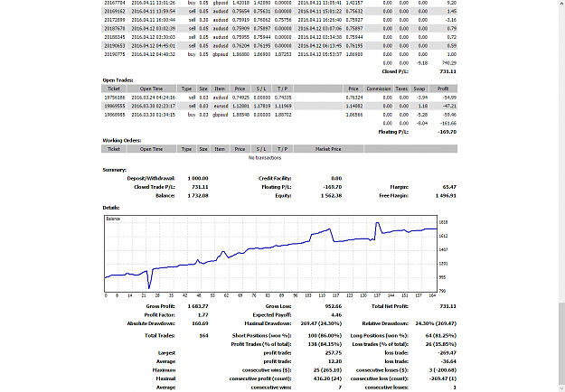Viewport: 565px width, 392px height.
Task: Select ticket number 20172899 in closed trades
Action: (x=115, y=20)
